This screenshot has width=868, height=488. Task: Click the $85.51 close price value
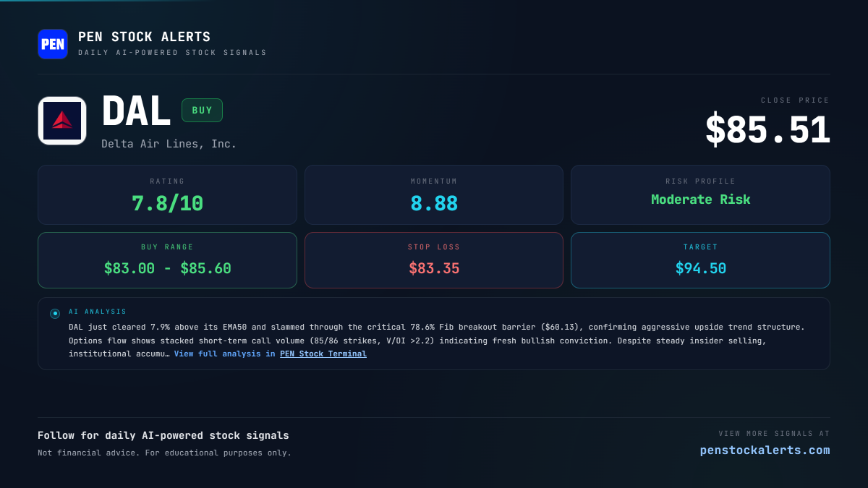(x=767, y=130)
